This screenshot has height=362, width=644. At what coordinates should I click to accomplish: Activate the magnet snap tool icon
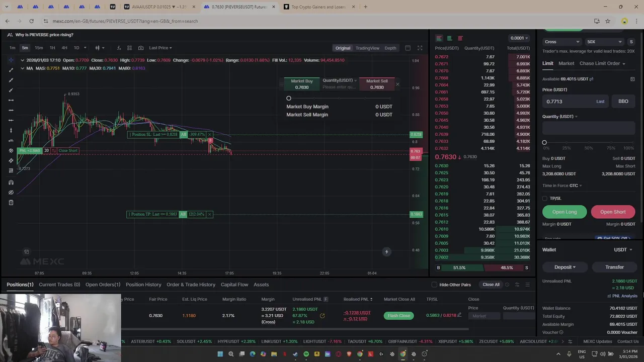(x=11, y=183)
